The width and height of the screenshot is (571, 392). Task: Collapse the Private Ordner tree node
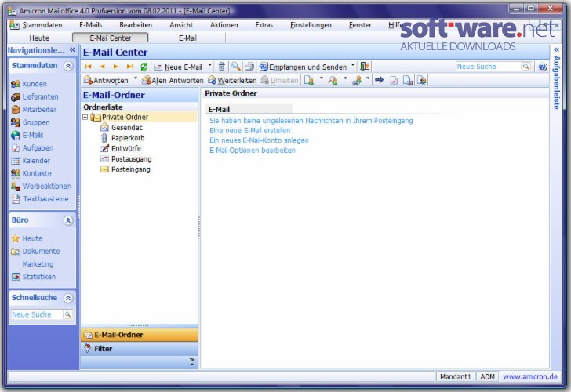tap(85, 117)
